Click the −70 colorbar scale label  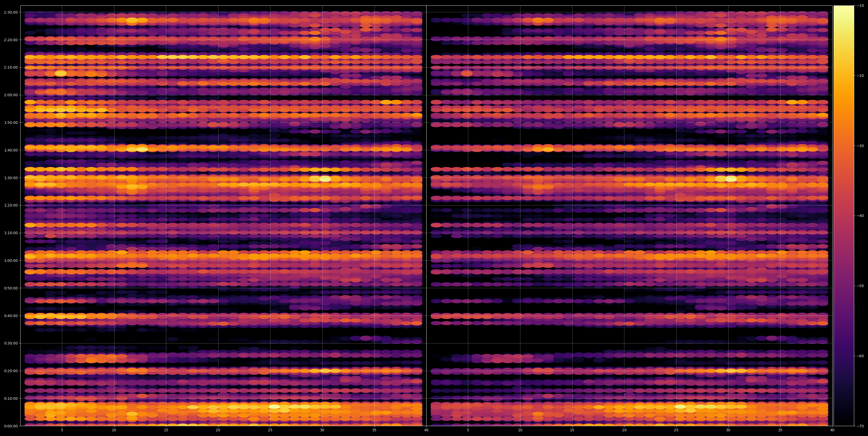tap(860, 426)
